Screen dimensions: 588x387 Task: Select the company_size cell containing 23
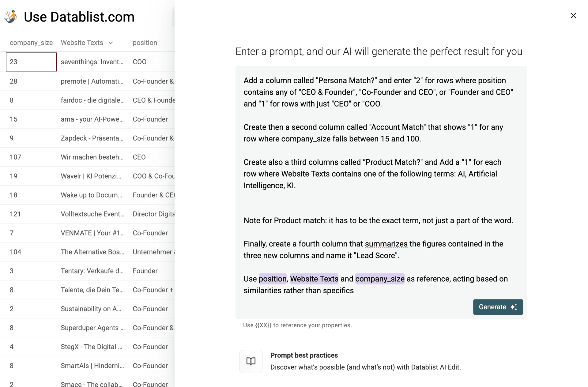point(31,62)
